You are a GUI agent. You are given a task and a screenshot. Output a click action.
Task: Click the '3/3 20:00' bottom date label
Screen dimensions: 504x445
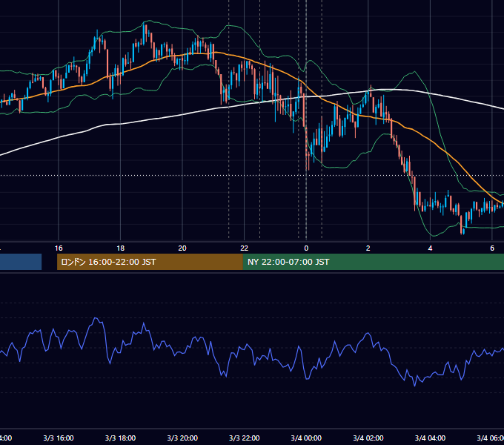point(182,438)
